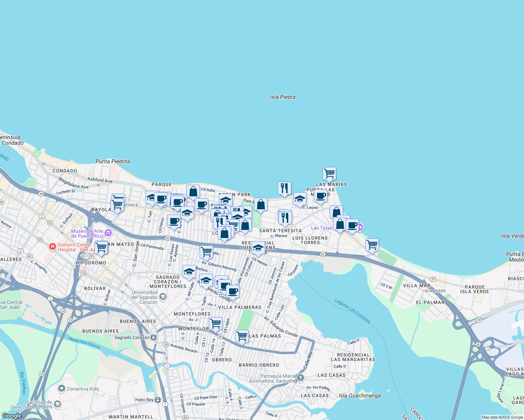This screenshot has width=524, height=420.
Task: Click the grocery cart marker at Monteflores
Action: (215, 323)
